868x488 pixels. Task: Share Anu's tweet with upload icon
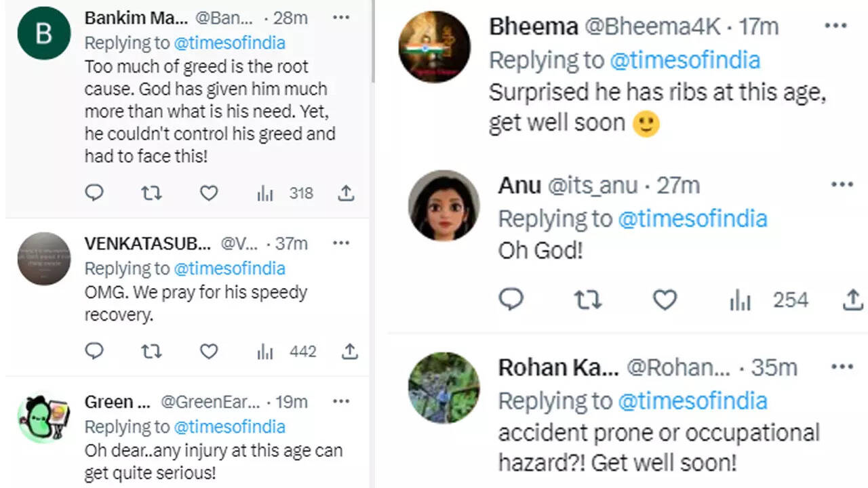852,300
